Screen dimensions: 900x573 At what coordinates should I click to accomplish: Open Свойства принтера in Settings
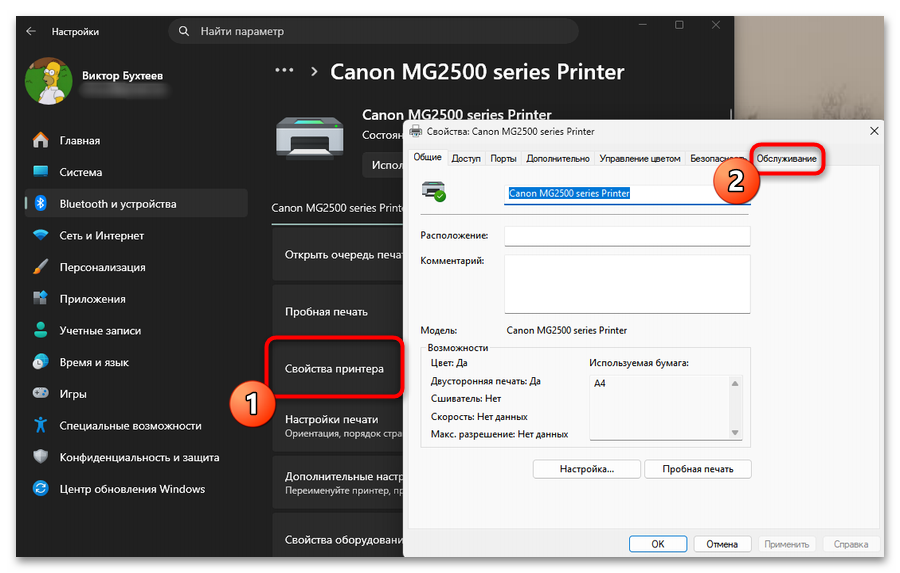(x=334, y=369)
